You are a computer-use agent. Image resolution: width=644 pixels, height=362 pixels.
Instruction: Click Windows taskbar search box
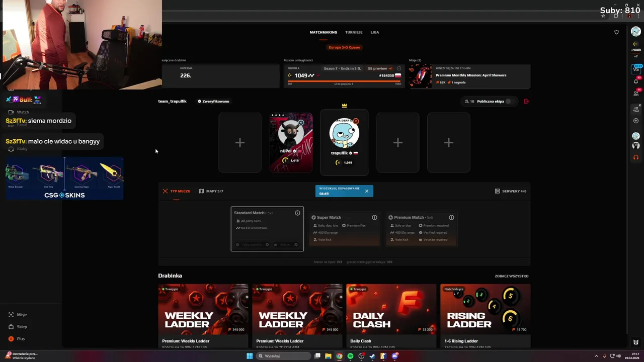pyautogui.click(x=283, y=356)
